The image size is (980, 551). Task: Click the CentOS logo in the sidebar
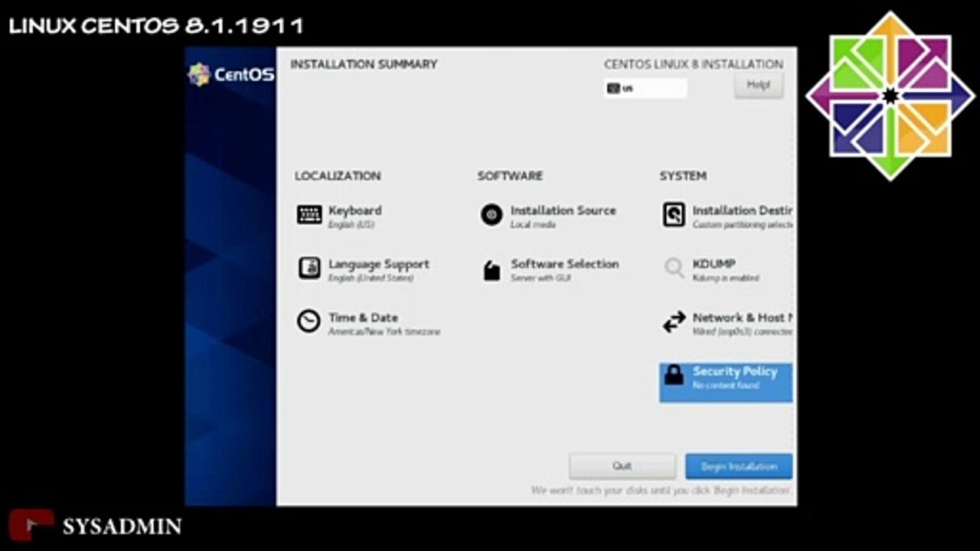pos(230,74)
